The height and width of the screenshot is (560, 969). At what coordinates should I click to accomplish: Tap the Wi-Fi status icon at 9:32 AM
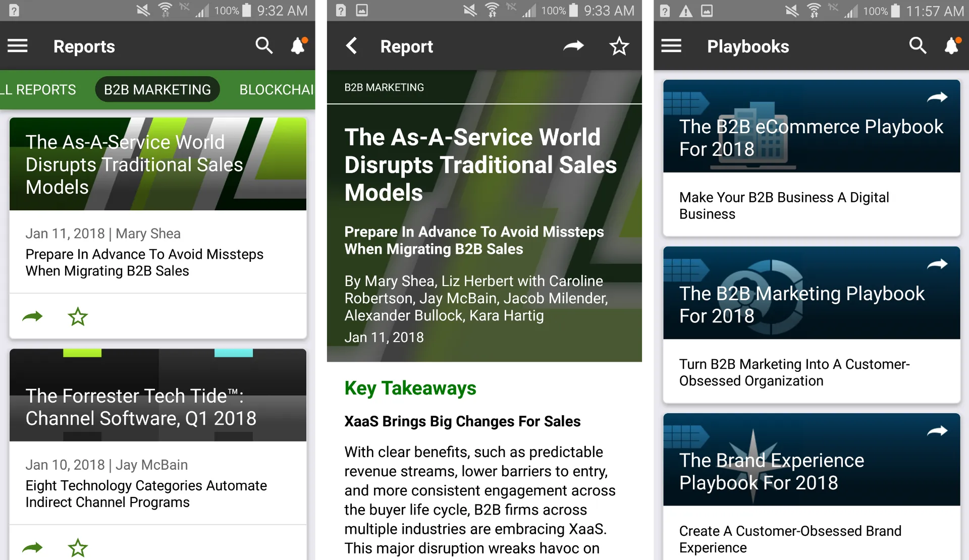point(165,10)
